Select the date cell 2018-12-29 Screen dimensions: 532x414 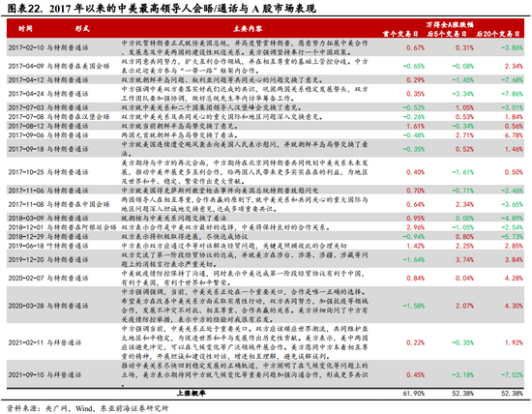click(26, 237)
